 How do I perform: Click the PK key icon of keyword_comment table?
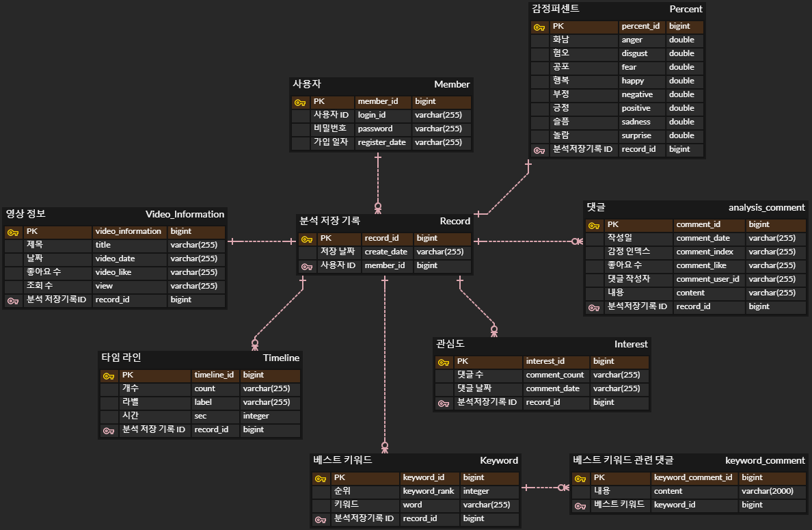pyautogui.click(x=579, y=477)
